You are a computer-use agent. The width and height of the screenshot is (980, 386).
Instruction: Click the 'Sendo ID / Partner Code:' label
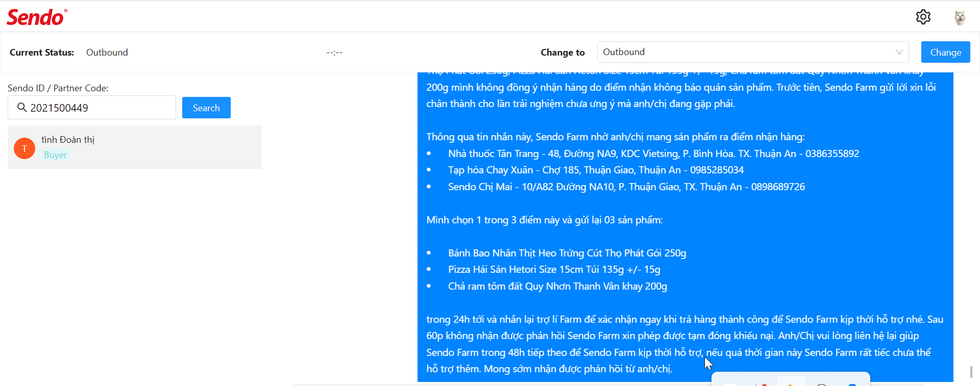coord(58,88)
